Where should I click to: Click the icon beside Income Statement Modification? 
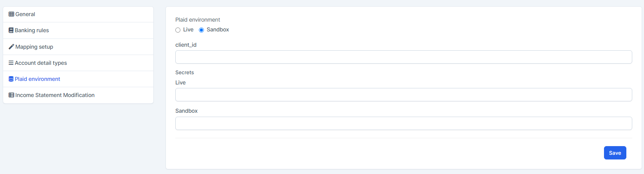[x=11, y=95]
